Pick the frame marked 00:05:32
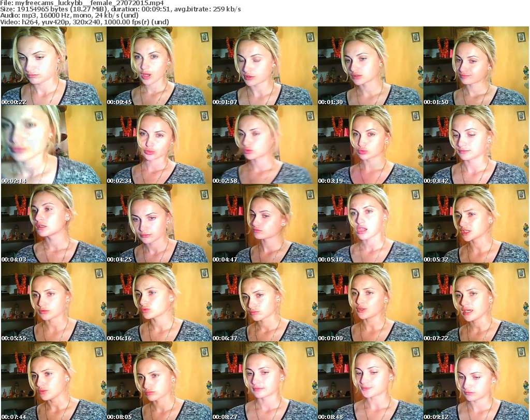Image resolution: width=530 pixels, height=420 pixels. click(476, 223)
